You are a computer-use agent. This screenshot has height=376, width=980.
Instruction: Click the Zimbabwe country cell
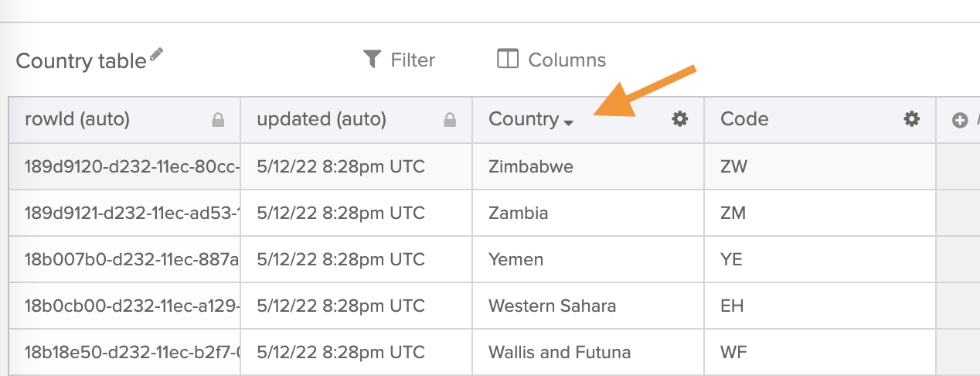pyautogui.click(x=531, y=166)
